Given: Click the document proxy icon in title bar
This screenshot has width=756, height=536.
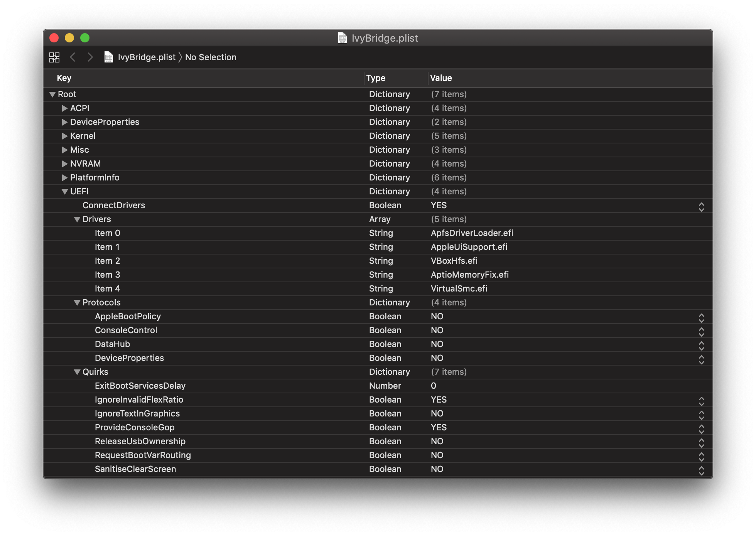Looking at the screenshot, I should 342,38.
